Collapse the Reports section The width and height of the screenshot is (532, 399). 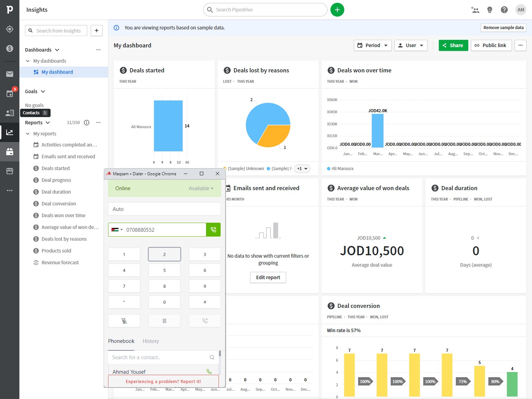(x=48, y=123)
